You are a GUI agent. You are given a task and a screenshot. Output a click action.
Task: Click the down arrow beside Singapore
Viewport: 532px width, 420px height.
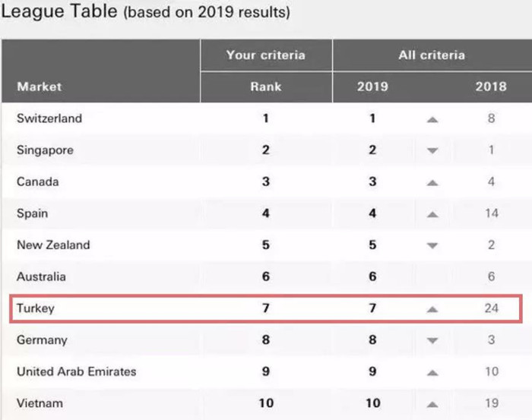pyautogui.click(x=432, y=151)
